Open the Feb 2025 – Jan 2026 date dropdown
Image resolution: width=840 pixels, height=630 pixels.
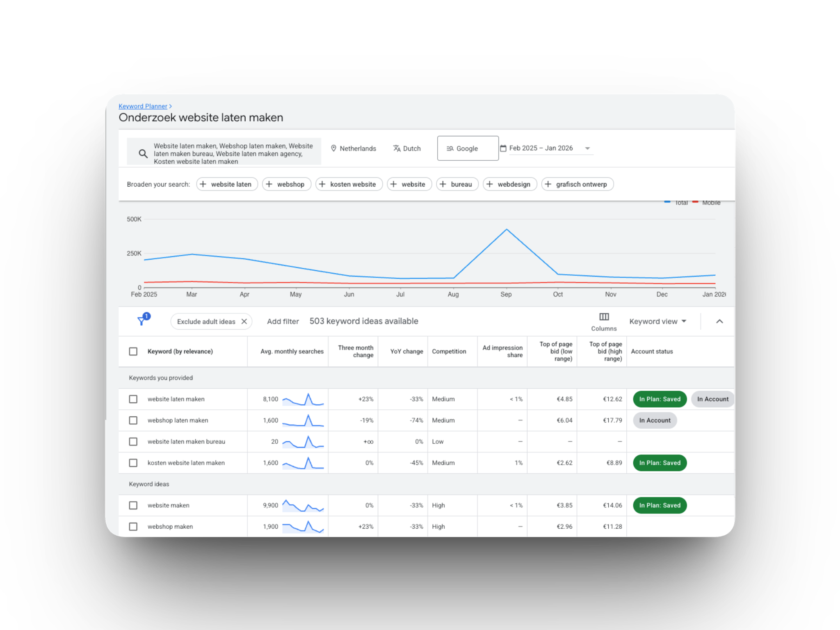click(x=546, y=148)
